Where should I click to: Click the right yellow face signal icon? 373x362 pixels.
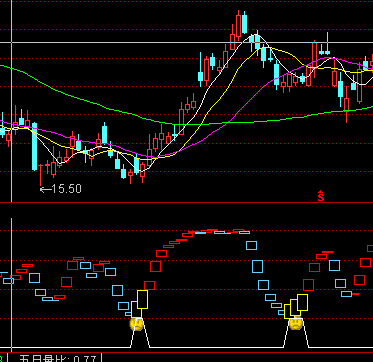click(295, 324)
